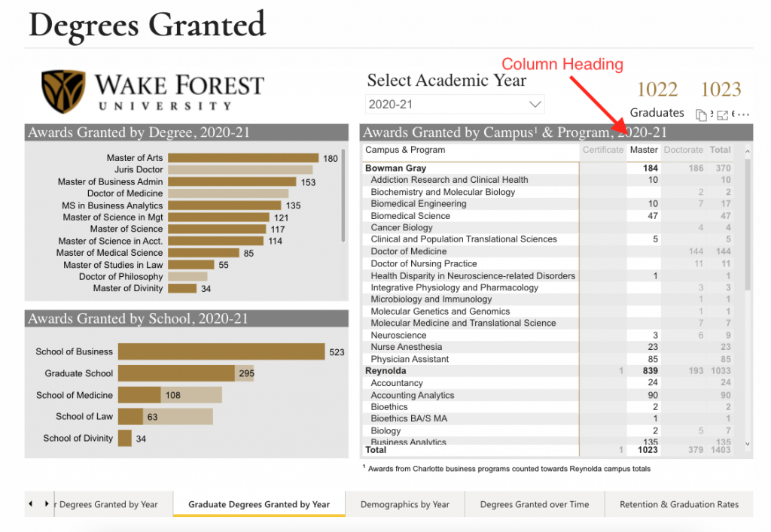The height and width of the screenshot is (532, 771).
Task: Click the Molecular Genetics and Genomics row
Action: (548, 311)
